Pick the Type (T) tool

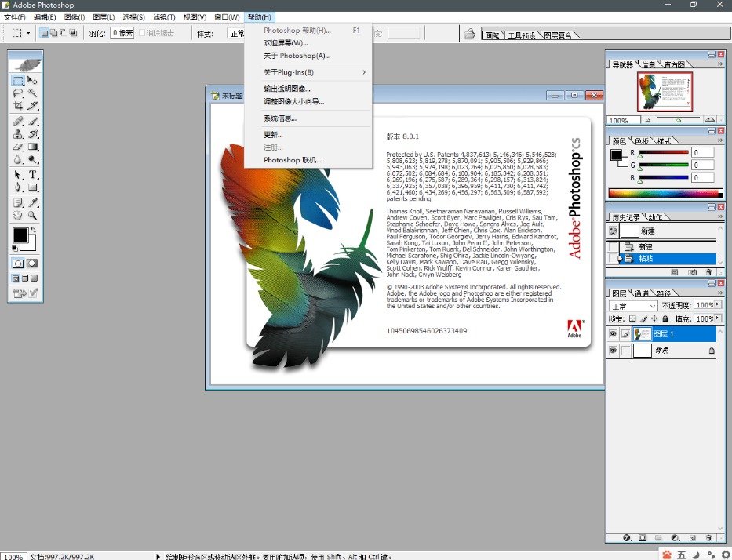[33, 174]
